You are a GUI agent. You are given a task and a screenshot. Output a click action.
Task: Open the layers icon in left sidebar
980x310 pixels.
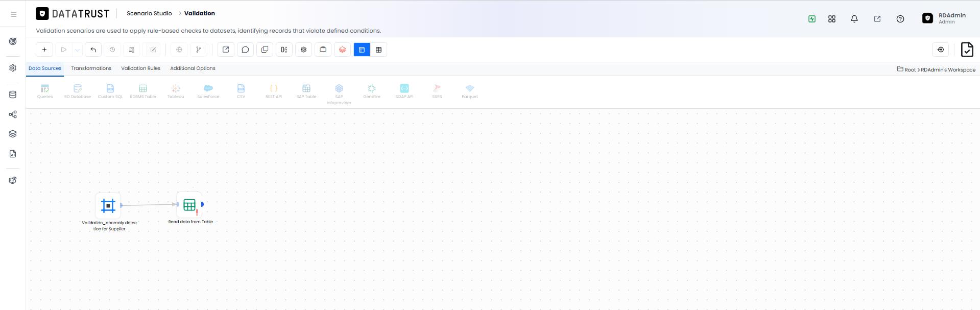pyautogui.click(x=13, y=134)
